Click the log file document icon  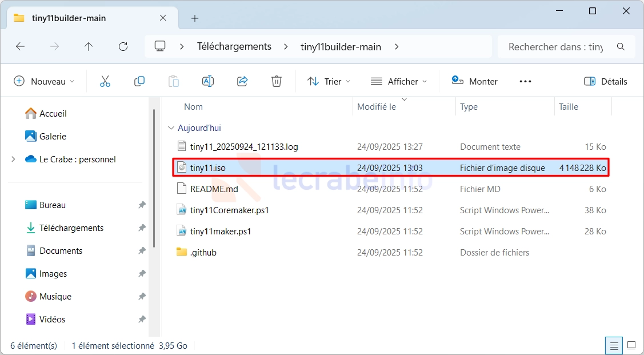point(182,146)
